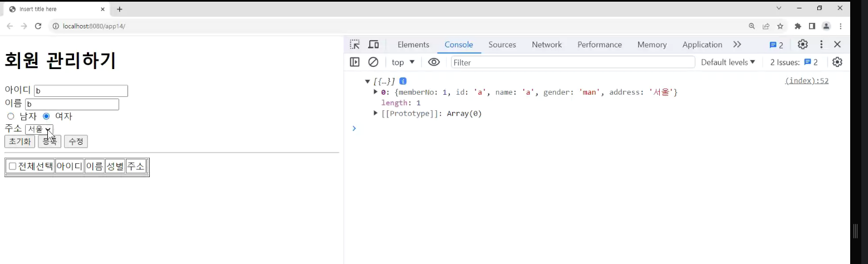Select the DevTools Console tab
The image size is (868, 264).
pyautogui.click(x=459, y=45)
